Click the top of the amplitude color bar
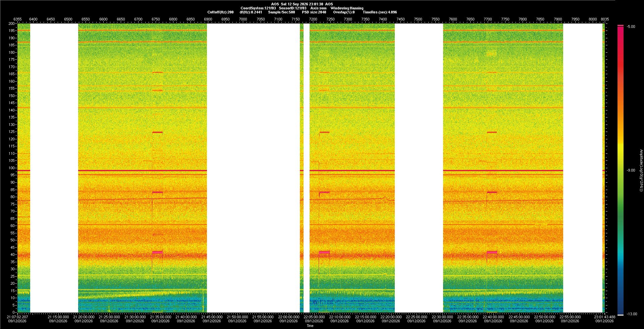Image resolution: width=644 pixels, height=329 pixels. pyautogui.click(x=620, y=26)
